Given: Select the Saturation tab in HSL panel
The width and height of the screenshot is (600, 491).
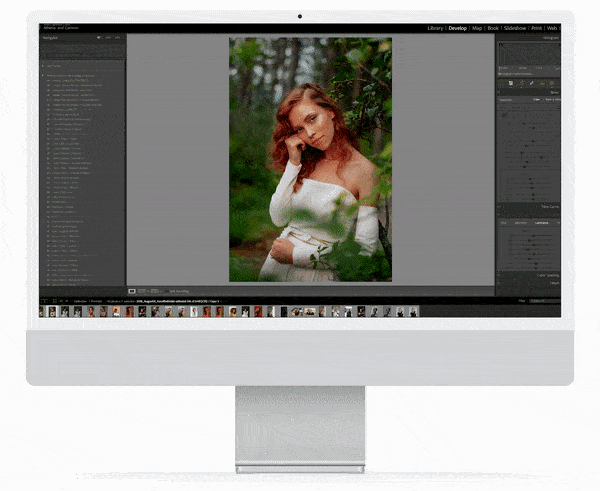Looking at the screenshot, I should (x=520, y=223).
